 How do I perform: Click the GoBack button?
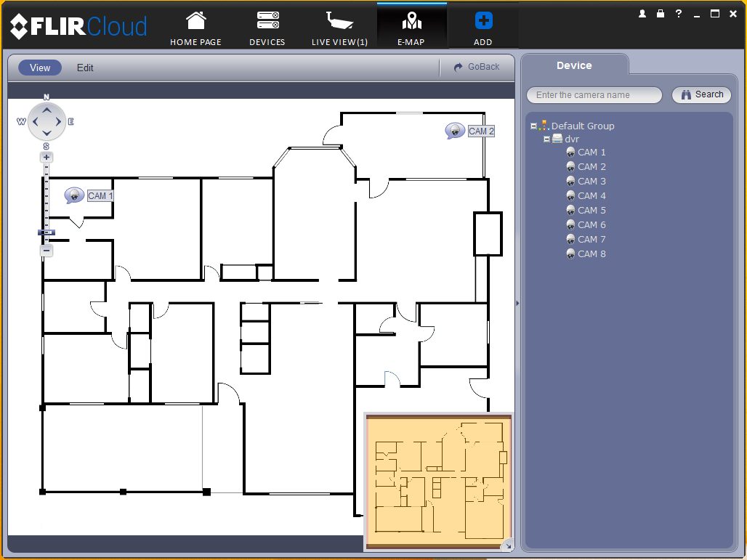pos(477,67)
